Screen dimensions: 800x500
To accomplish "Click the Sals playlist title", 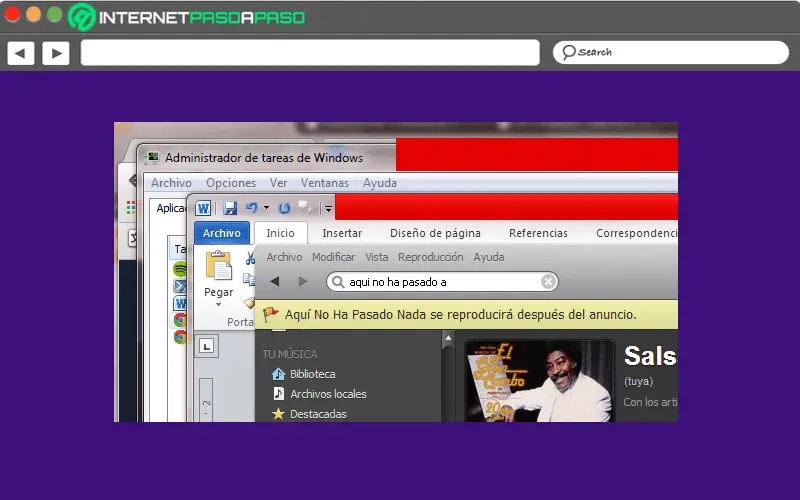I will (x=650, y=356).
